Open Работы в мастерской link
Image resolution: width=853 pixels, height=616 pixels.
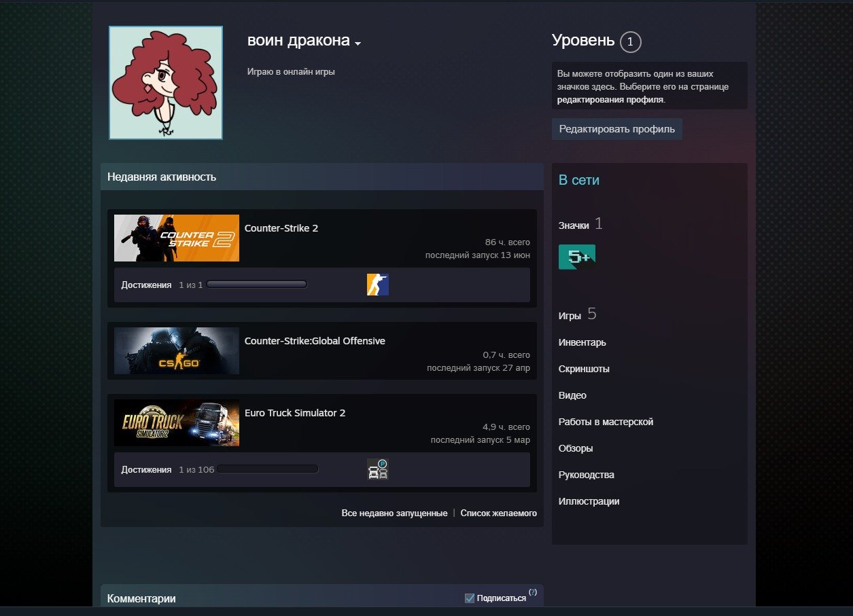[x=606, y=422]
